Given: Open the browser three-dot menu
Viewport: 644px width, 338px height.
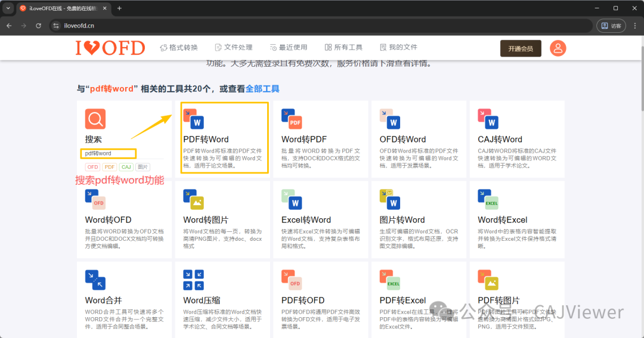Looking at the screenshot, I should point(635,26).
